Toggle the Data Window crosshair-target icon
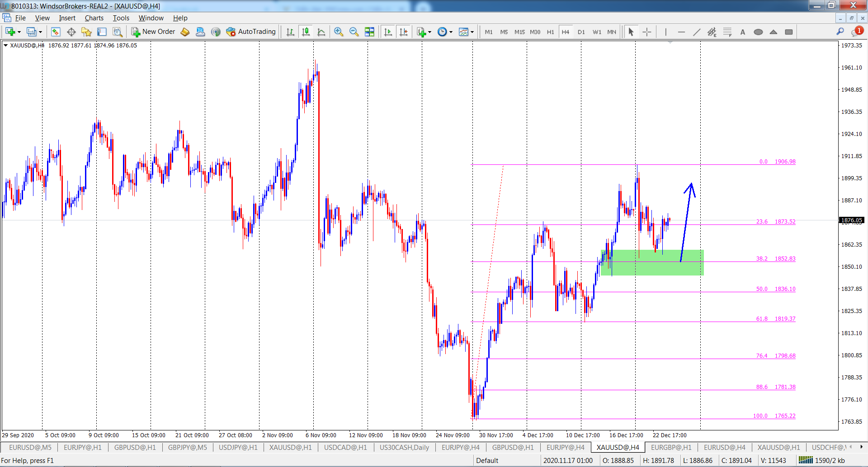Viewport: 868px width, 467px height. [71, 32]
